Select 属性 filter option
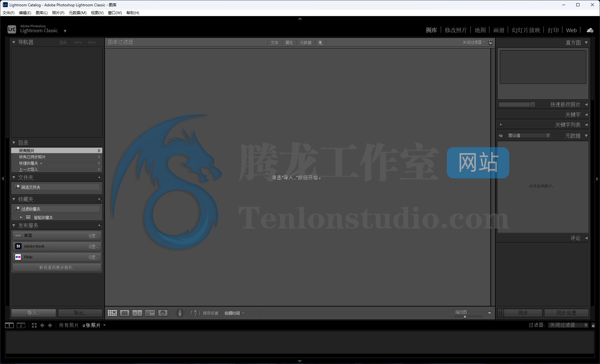Viewport: 600px width, 364px height. [x=289, y=43]
